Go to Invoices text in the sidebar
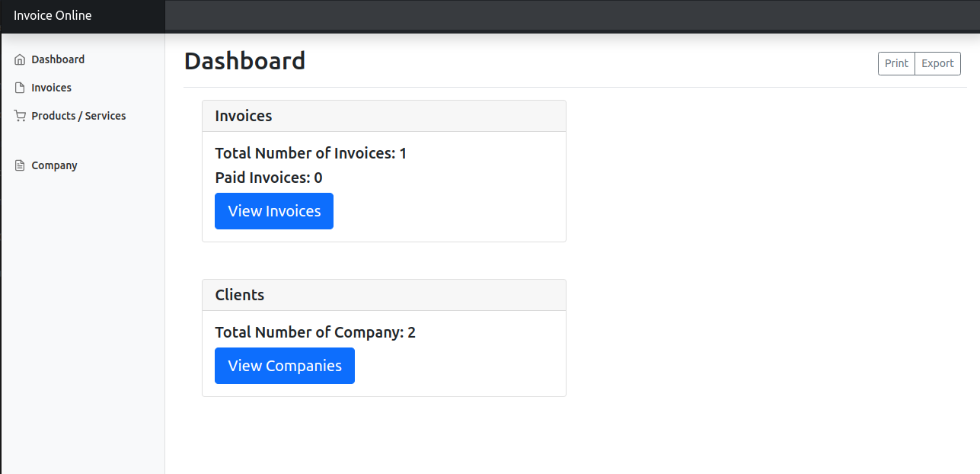The height and width of the screenshot is (474, 980). click(51, 88)
